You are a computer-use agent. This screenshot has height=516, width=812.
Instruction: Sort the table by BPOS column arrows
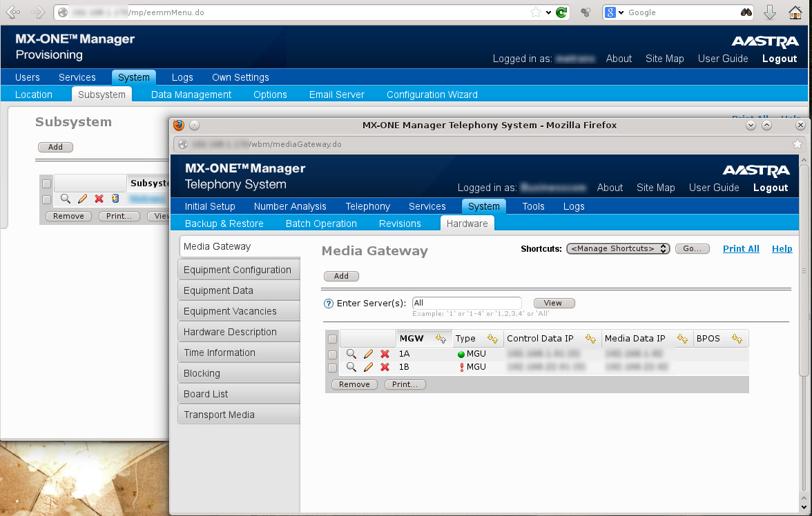(x=737, y=339)
